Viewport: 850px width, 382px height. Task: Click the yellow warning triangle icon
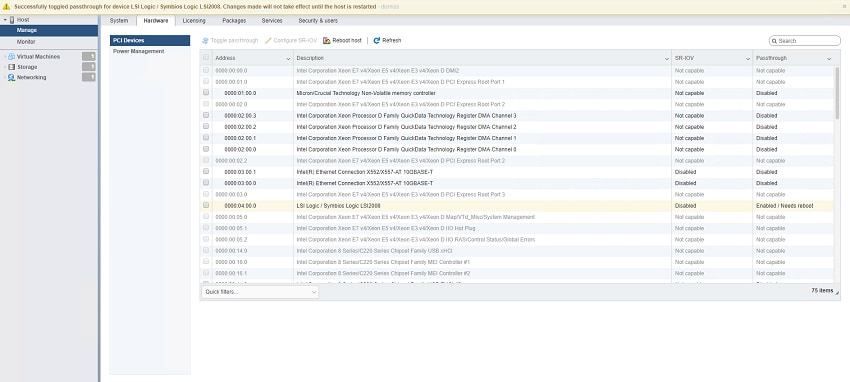point(6,7)
